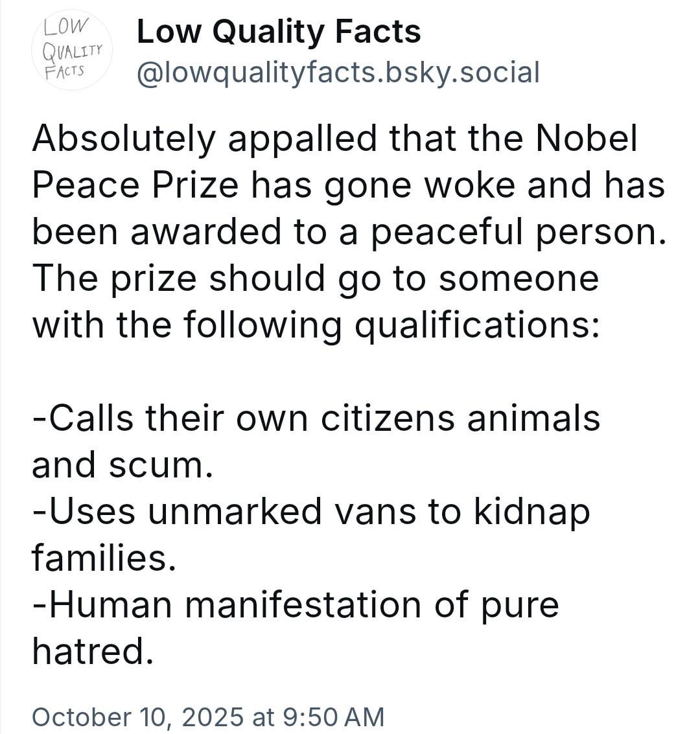This screenshot has width=700, height=734.
Task: Click the words "and scum."
Action: click(122, 465)
